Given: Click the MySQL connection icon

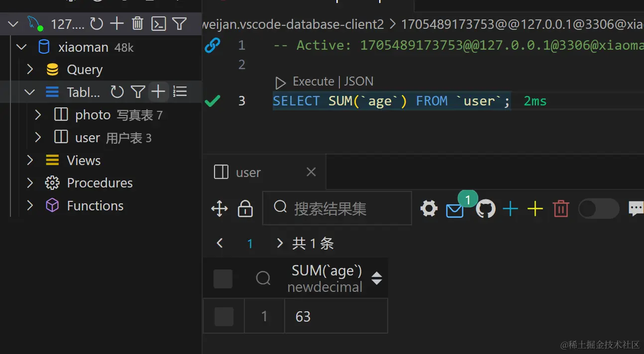Looking at the screenshot, I should click(x=35, y=23).
